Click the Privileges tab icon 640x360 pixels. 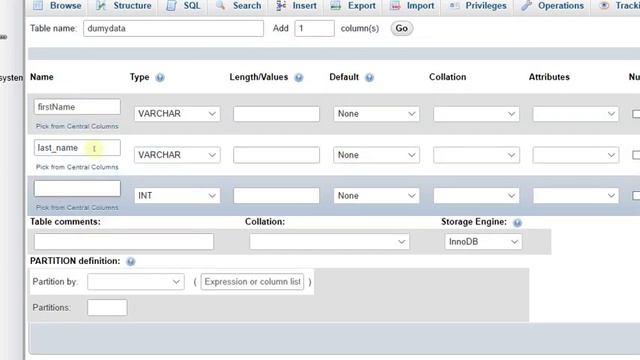(454, 5)
